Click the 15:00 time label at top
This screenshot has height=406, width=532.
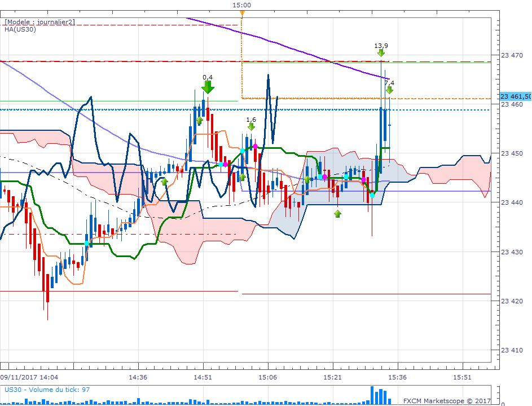pyautogui.click(x=242, y=5)
